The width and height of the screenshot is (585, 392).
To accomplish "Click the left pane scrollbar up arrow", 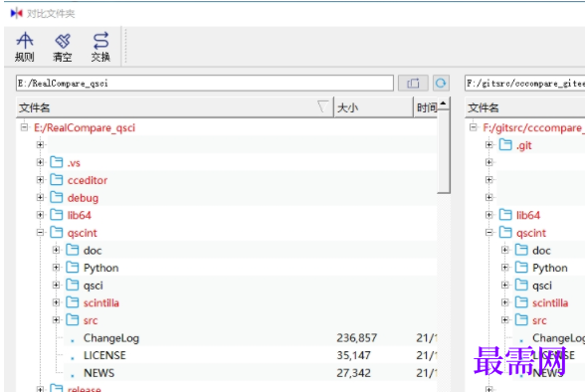I will (x=444, y=103).
